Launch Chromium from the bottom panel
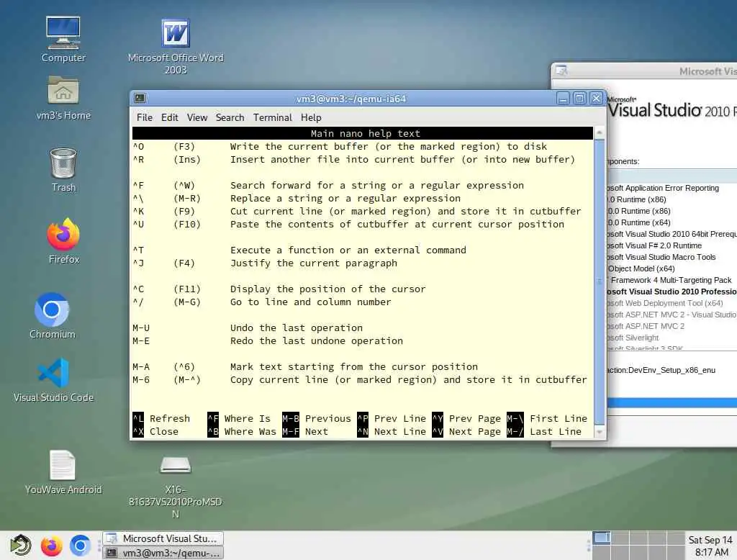 tap(80, 546)
